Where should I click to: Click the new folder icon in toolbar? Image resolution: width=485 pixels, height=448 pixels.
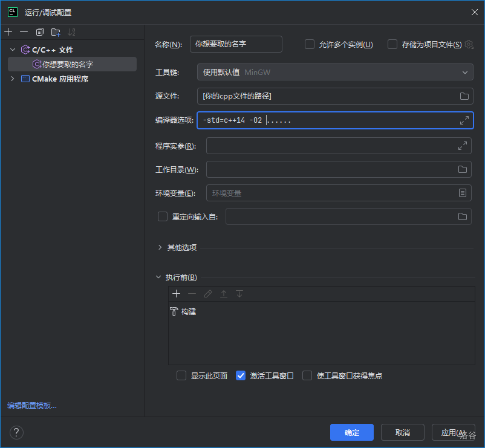[x=56, y=32]
